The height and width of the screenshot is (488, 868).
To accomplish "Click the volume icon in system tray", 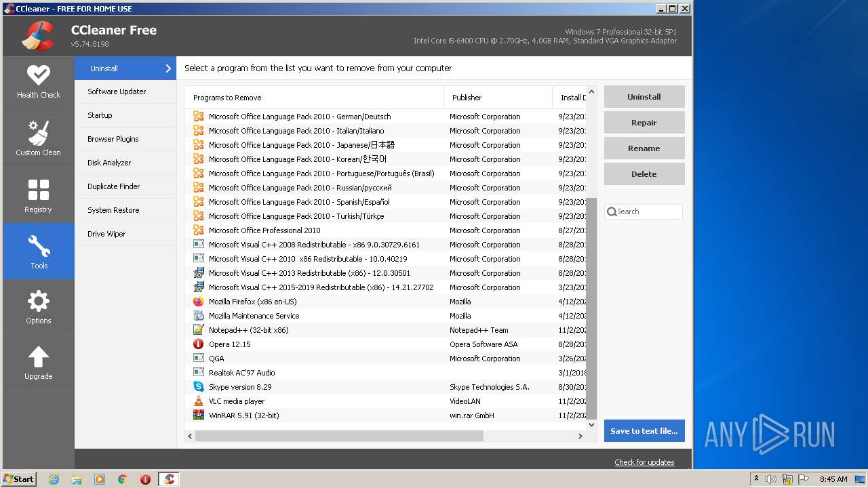I will [x=771, y=479].
